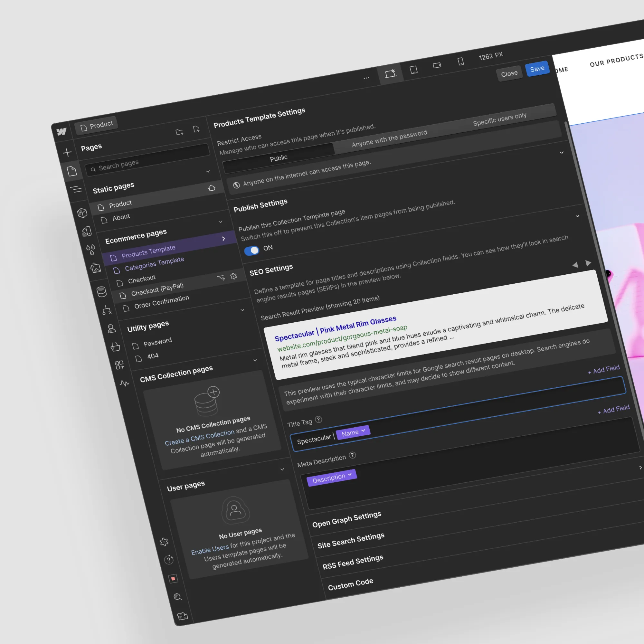The height and width of the screenshot is (644, 644).
Task: Open settings gear for Checkout (PayPal)
Action: [x=234, y=276]
